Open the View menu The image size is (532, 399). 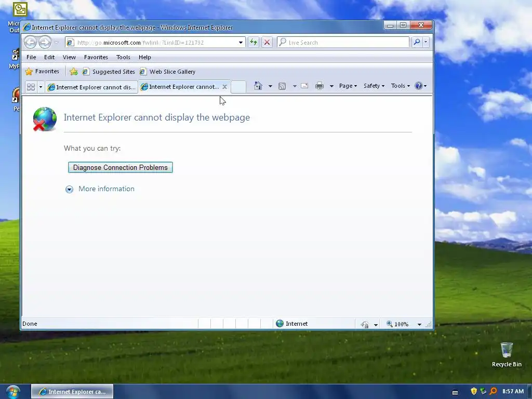(x=69, y=57)
